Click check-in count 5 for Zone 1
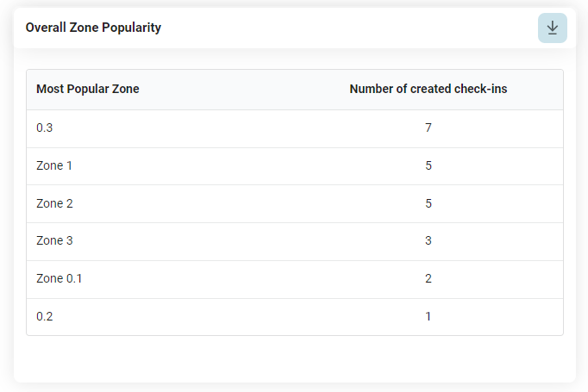Screen dimensions: 588x392 point(428,165)
